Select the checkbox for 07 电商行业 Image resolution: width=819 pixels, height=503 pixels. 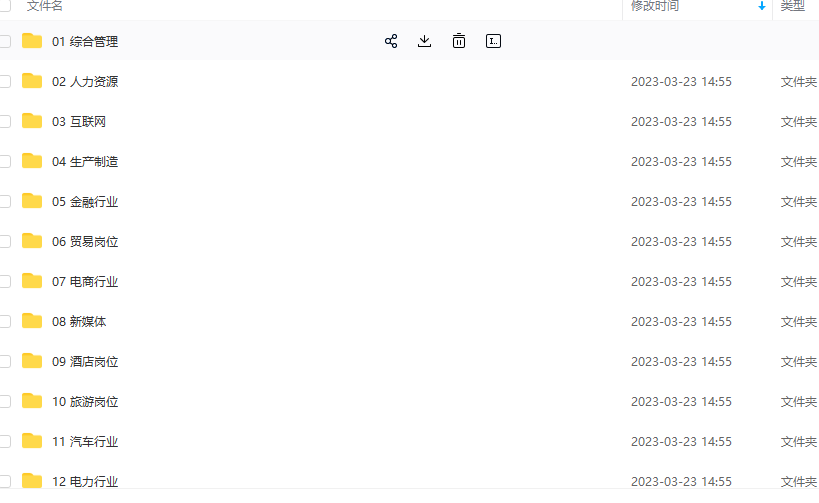tap(4, 281)
